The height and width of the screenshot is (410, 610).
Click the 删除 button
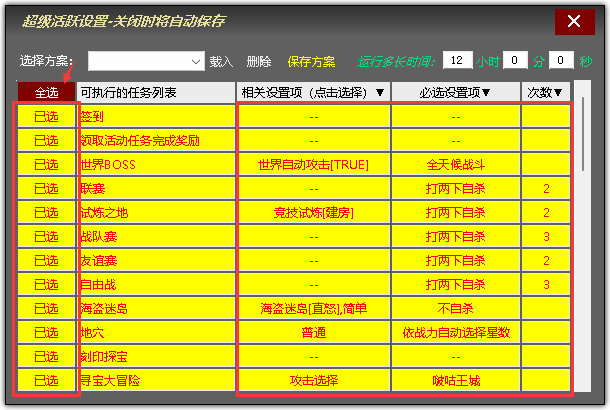point(259,61)
